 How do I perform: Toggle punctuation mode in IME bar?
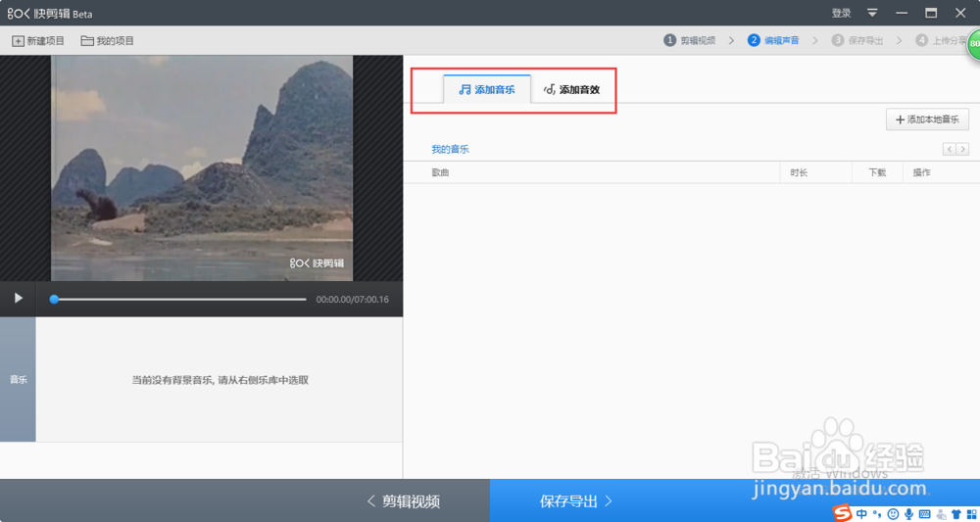(879, 515)
